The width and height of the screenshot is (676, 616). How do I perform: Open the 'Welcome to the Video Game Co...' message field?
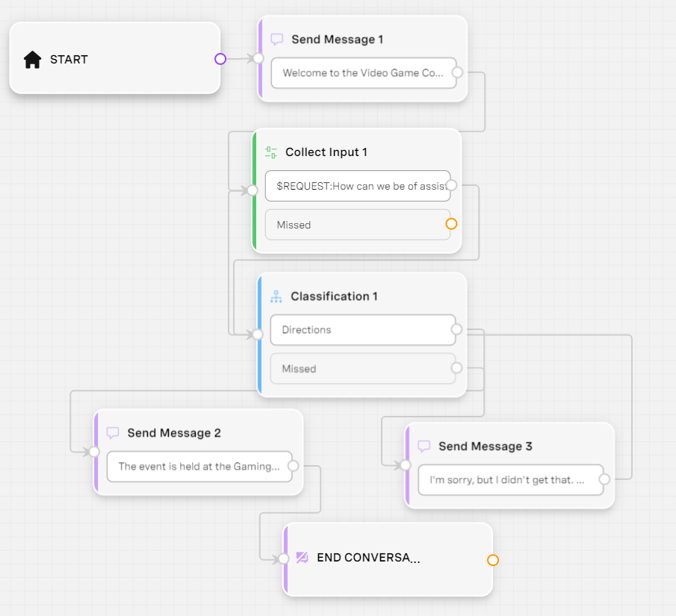364,73
